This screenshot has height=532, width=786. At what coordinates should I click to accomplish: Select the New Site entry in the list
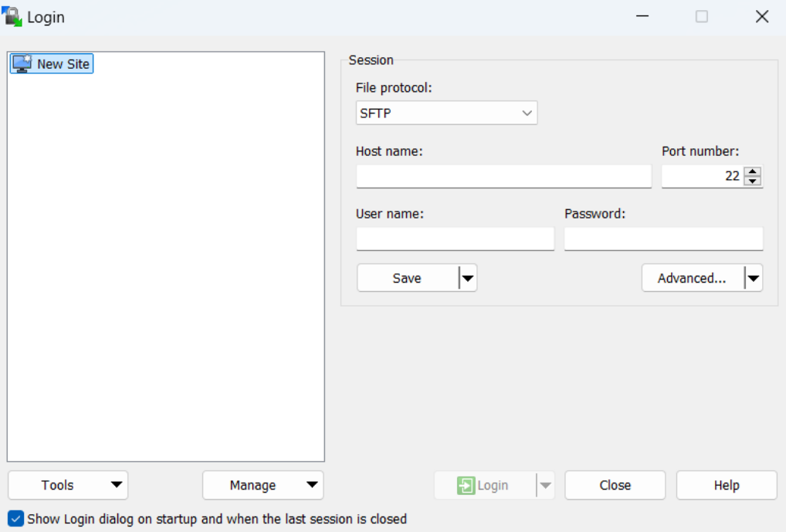pos(63,64)
